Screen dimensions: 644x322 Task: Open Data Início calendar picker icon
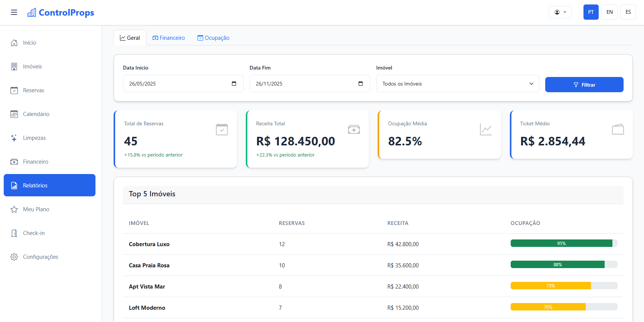tap(234, 84)
